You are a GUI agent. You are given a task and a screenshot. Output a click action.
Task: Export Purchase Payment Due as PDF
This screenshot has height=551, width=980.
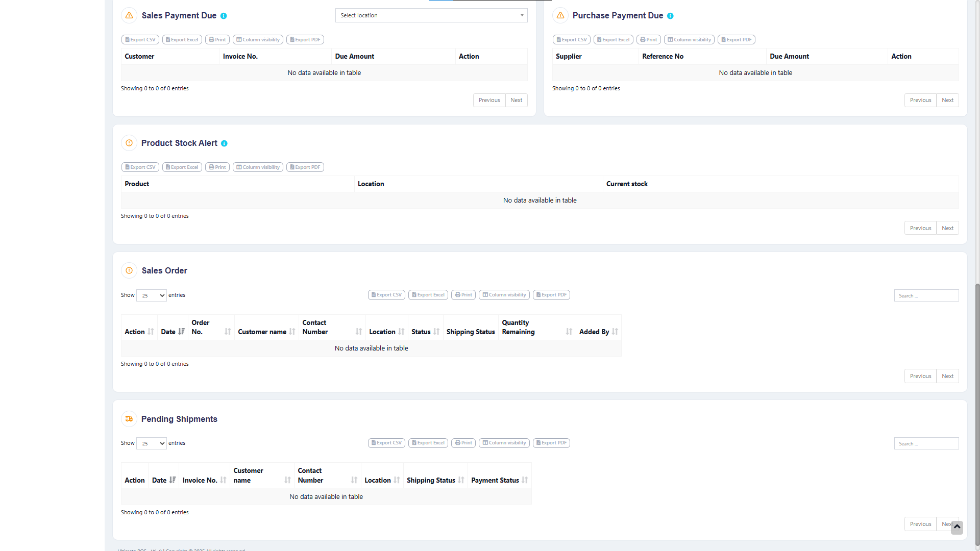coord(736,39)
